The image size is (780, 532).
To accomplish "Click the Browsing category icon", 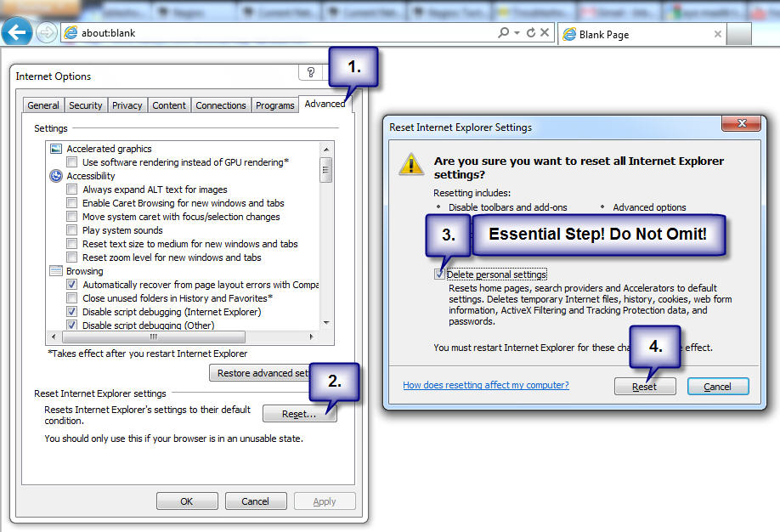I will [x=56, y=271].
